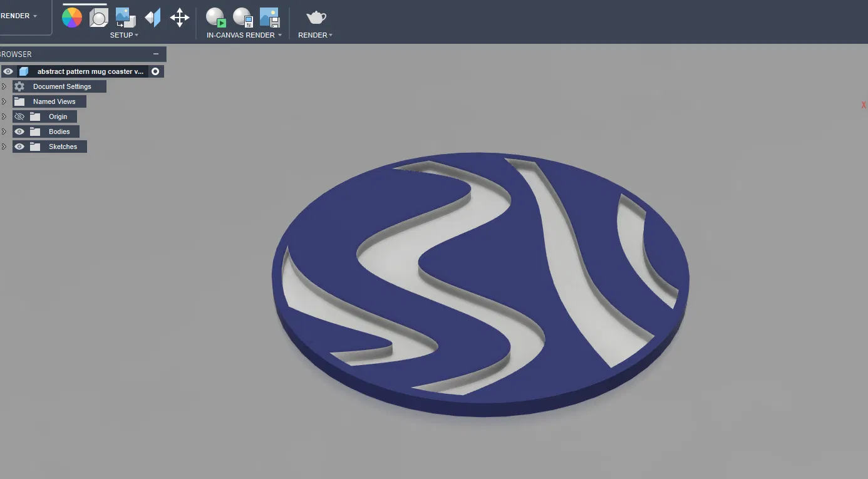Open Scene Settings tool

[98, 18]
